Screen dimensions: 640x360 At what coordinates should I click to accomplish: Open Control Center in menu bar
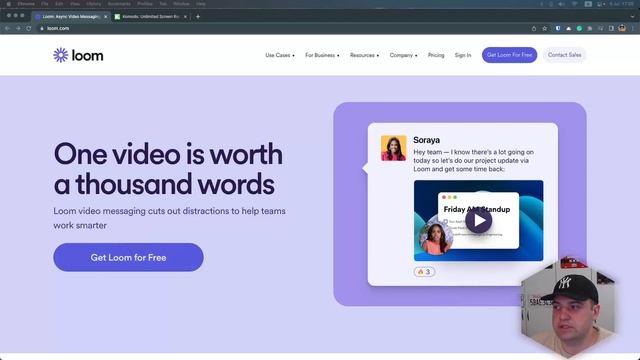tap(601, 4)
